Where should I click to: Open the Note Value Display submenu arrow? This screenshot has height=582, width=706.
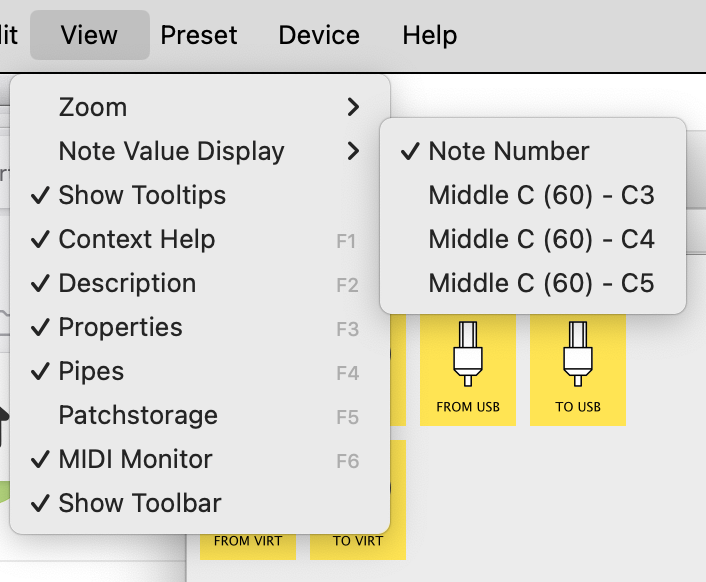352,151
